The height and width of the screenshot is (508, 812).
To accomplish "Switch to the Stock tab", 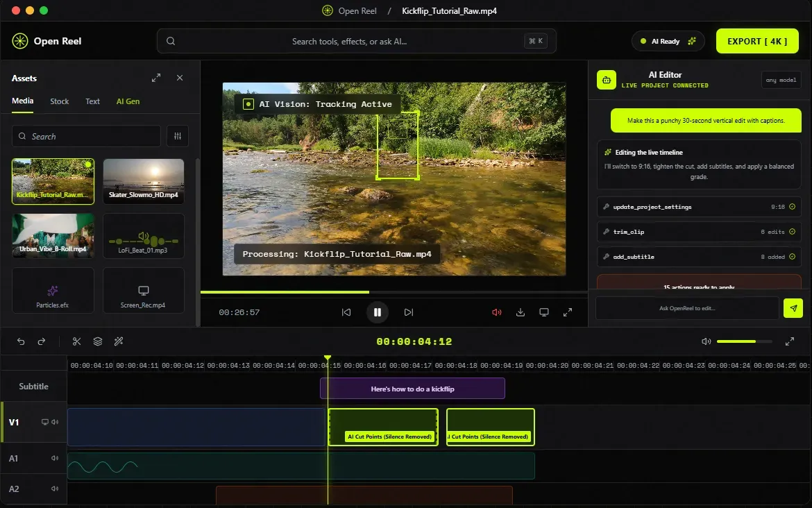I will click(60, 101).
